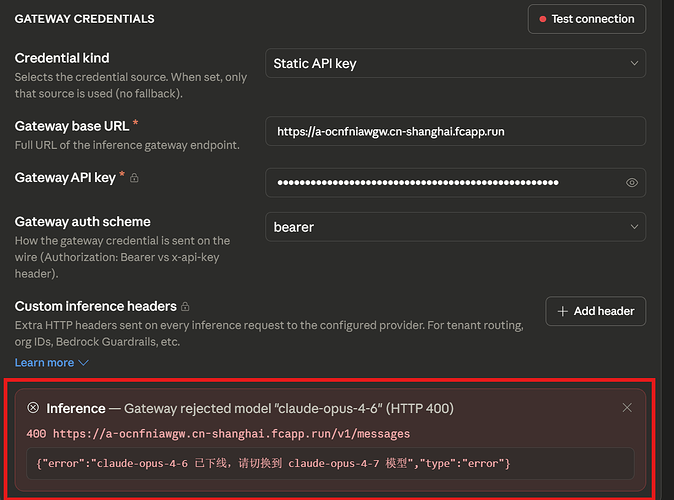The width and height of the screenshot is (674, 500).
Task: Click the chevron arrow in bearer selector
Action: coord(634,227)
